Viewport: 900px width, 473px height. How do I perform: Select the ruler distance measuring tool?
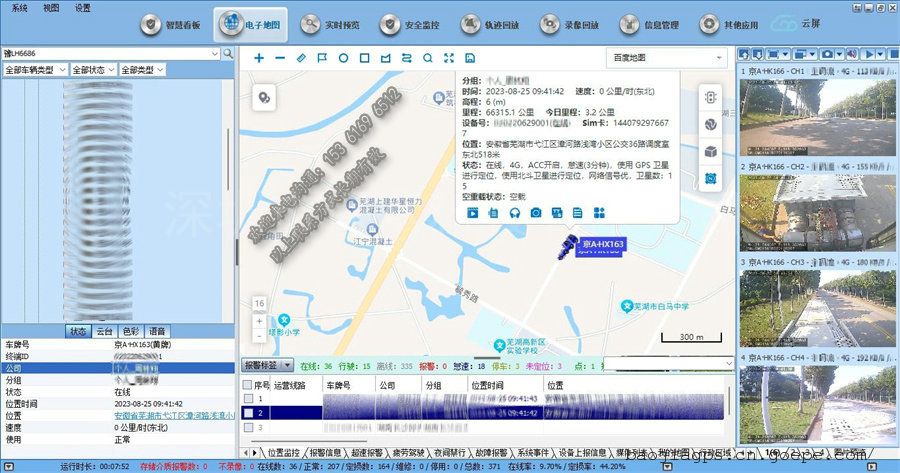(x=301, y=58)
